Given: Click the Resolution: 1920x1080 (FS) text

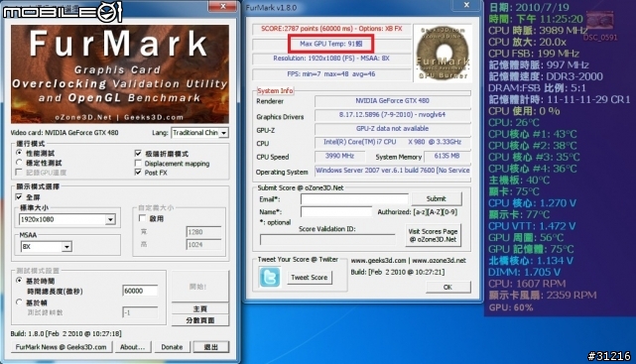Looking at the screenshot, I should tap(331, 58).
